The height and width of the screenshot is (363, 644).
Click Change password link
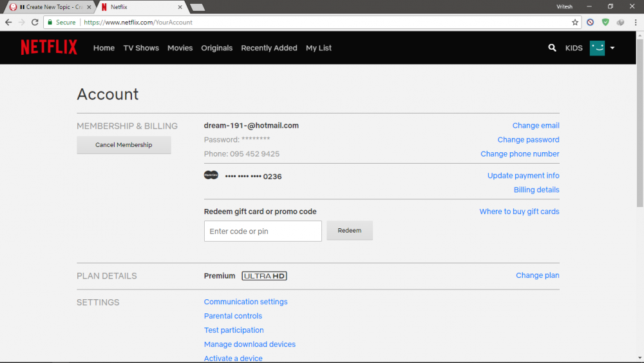(528, 140)
